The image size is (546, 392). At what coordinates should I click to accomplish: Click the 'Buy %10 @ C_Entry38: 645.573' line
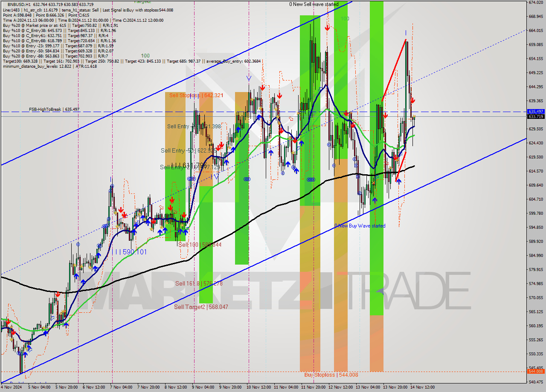click(59, 30)
